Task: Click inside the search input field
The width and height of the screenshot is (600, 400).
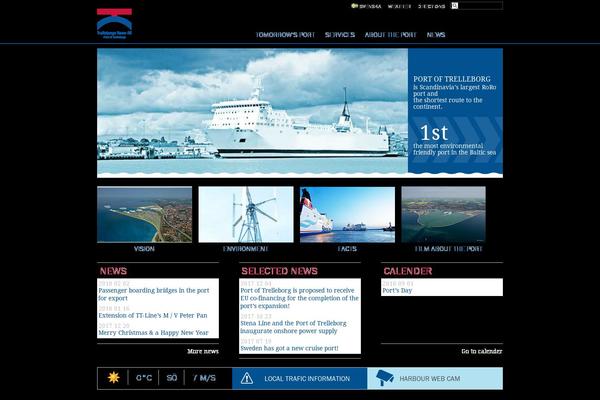Action: click(x=480, y=5)
